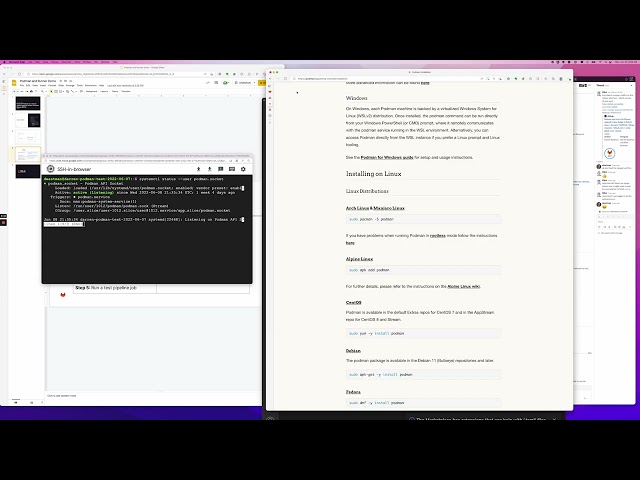The height and width of the screenshot is (480, 640).
Task: Open the Extensions menu in Google Slides
Action: pyautogui.click(x=91, y=86)
